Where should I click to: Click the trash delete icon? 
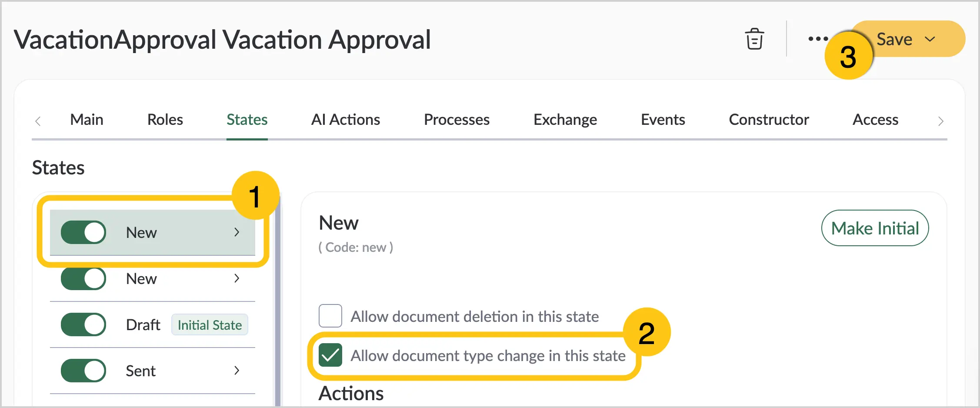[754, 39]
